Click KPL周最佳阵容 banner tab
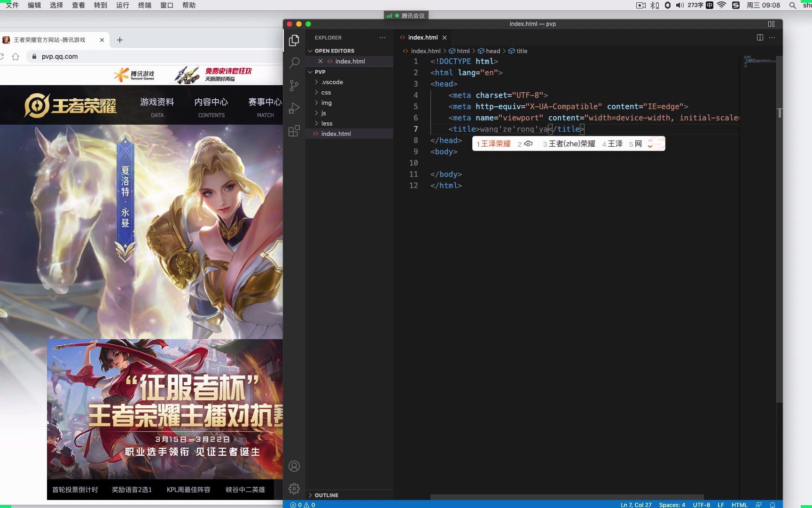Screen dimensions: 812x508 [188, 490]
